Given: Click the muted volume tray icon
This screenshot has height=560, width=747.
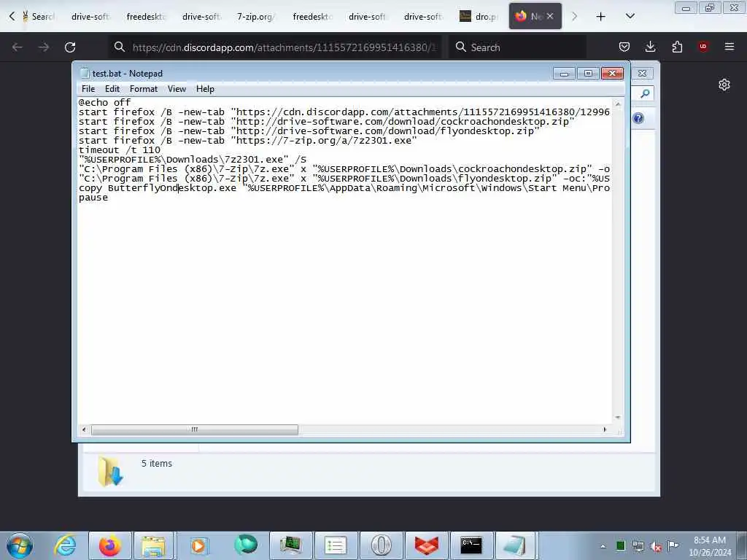Looking at the screenshot, I should coord(656,547).
